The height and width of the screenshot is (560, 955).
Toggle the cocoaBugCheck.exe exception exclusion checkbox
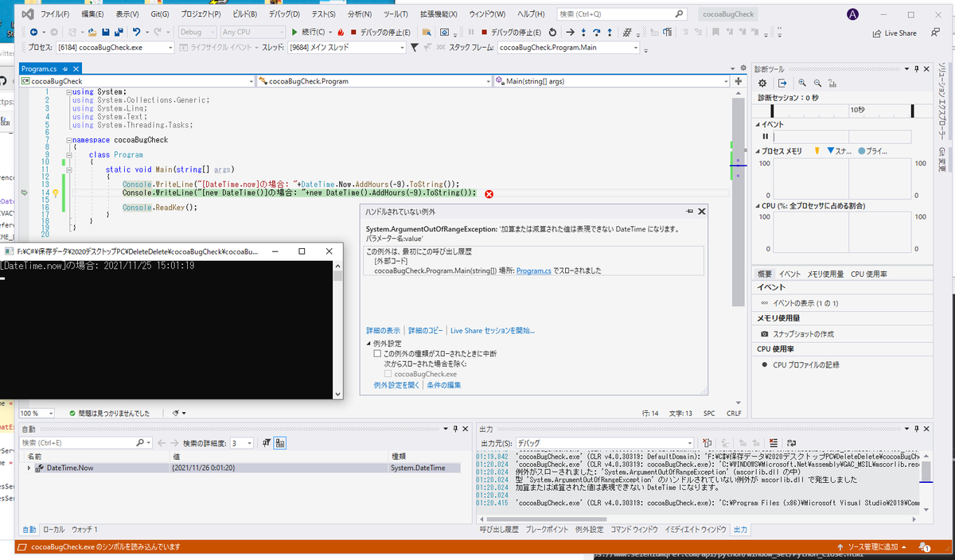pyautogui.click(x=388, y=374)
